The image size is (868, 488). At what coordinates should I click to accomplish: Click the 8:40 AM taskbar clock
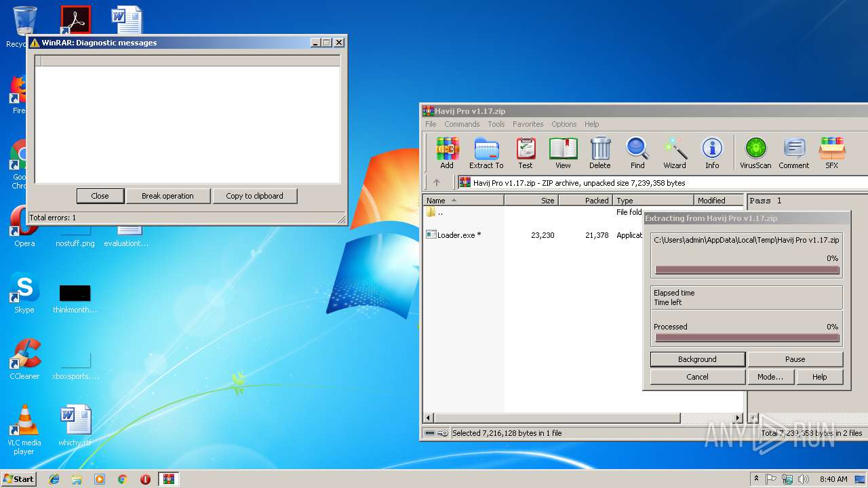(833, 479)
